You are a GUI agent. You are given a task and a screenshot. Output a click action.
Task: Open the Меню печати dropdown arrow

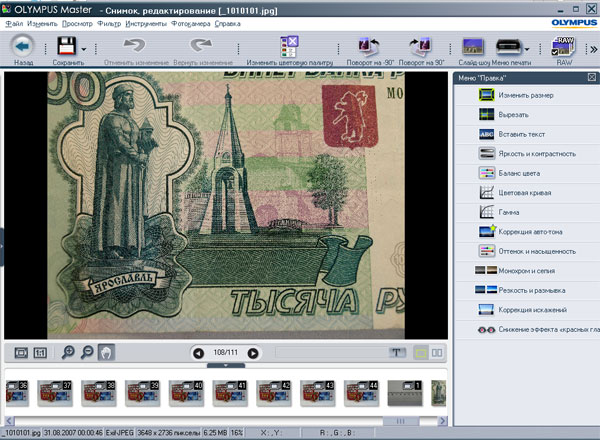pyautogui.click(x=527, y=49)
